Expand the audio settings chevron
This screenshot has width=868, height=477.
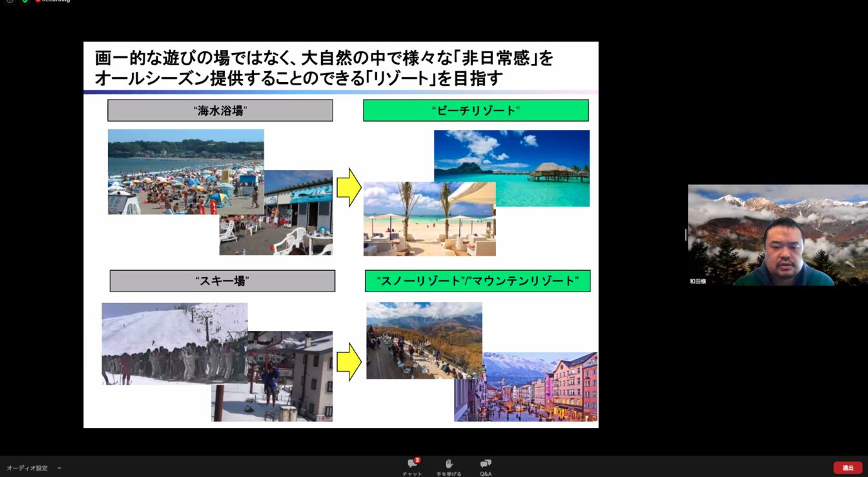click(59, 468)
